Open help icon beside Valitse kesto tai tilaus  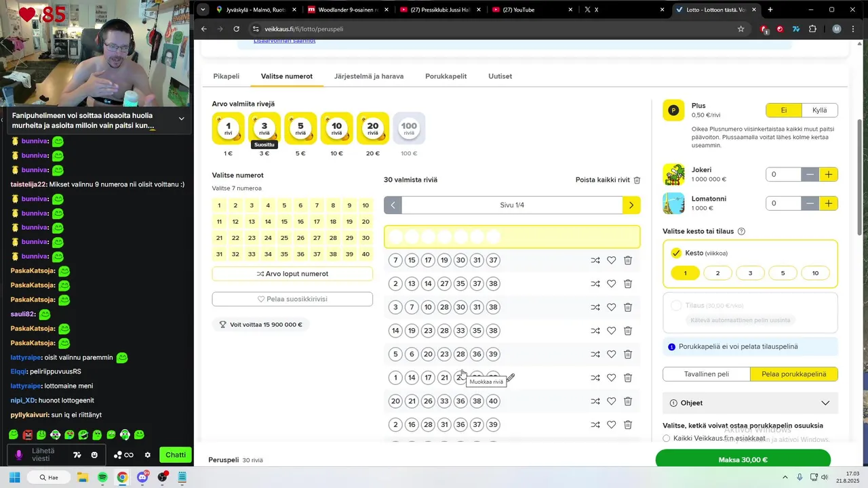(x=741, y=231)
